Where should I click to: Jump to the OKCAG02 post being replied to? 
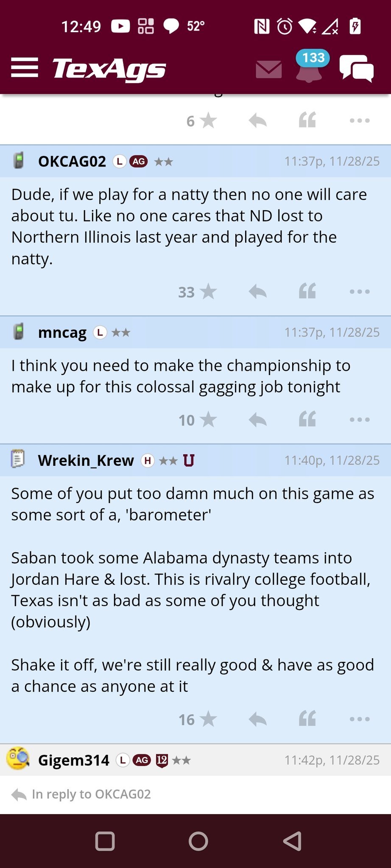91,794
